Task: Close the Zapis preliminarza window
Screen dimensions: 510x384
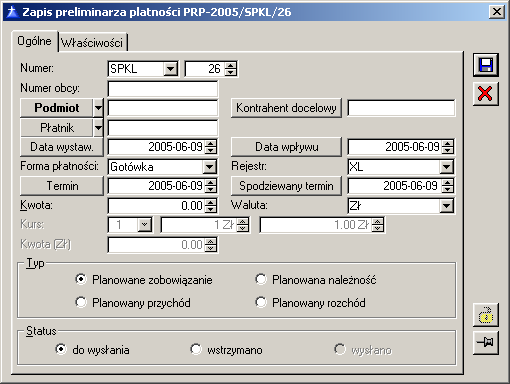Action: tap(496, 12)
